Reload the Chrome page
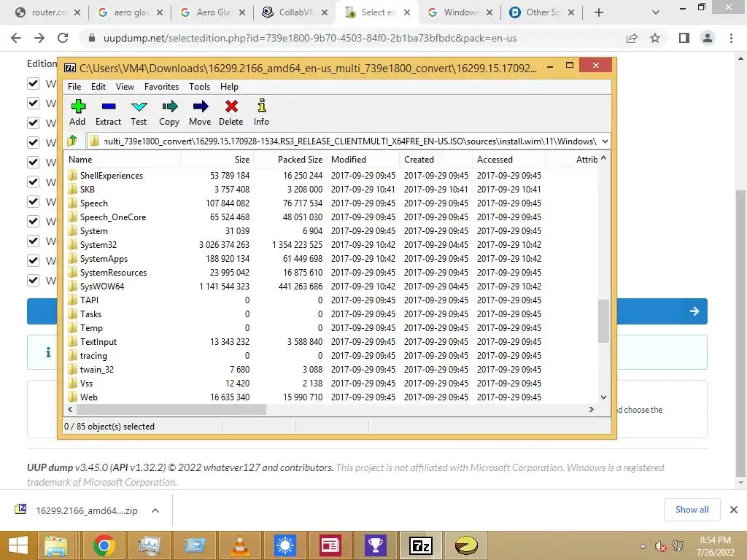747x560 pixels. coord(63,38)
